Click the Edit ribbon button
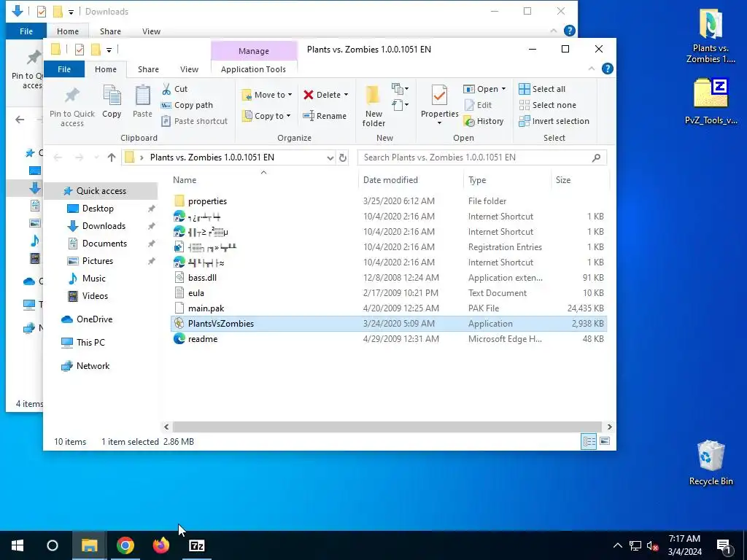The height and width of the screenshot is (560, 747). pyautogui.click(x=478, y=105)
